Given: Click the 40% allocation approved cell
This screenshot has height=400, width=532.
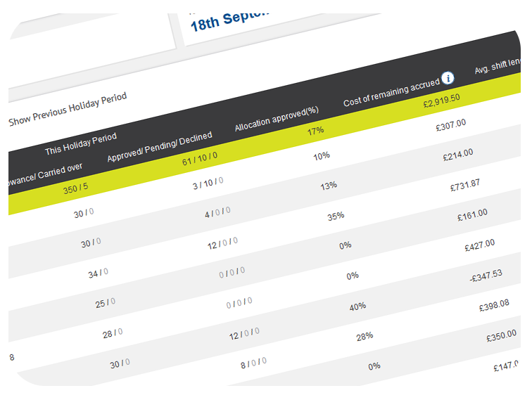Looking at the screenshot, I should (x=357, y=306).
